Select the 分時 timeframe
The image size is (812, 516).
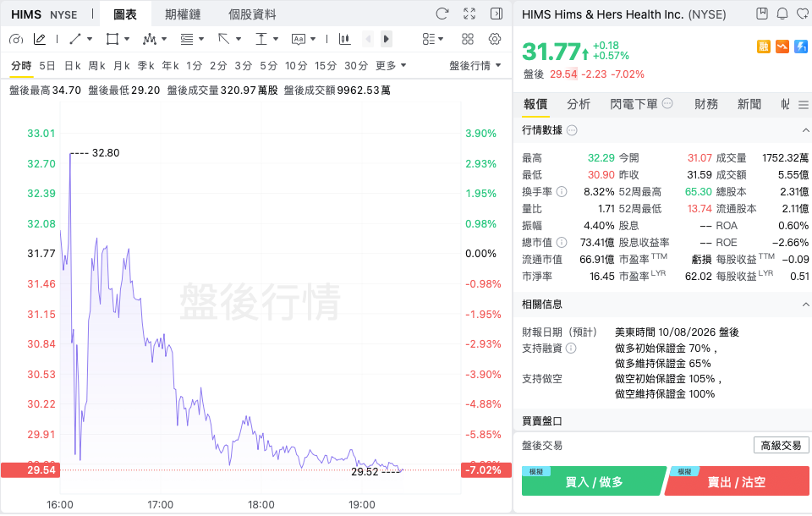point(21,65)
